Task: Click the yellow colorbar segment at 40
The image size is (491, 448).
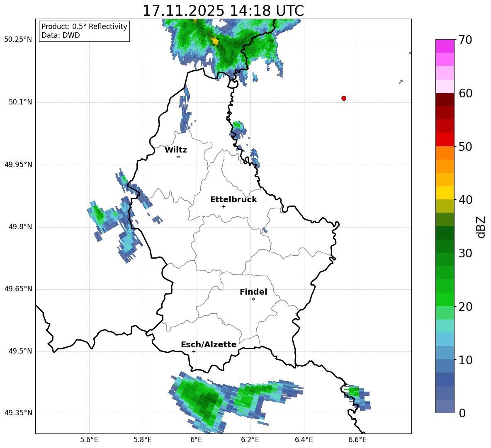Action: tap(445, 193)
